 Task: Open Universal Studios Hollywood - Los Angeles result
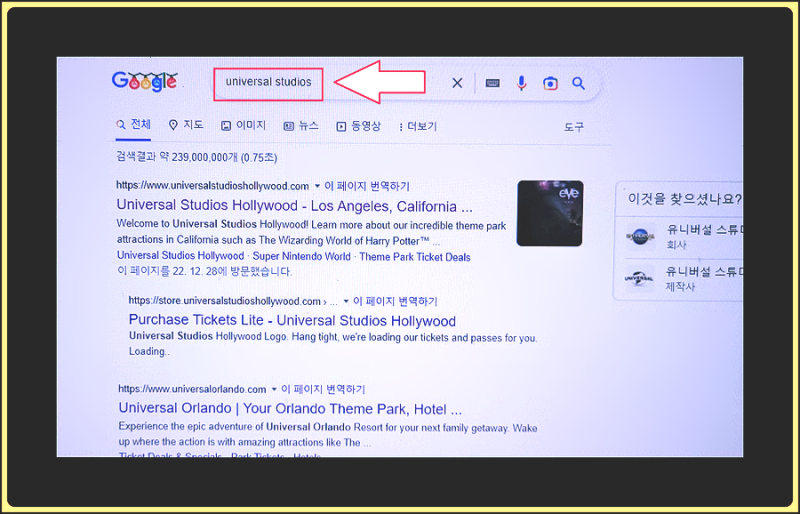294,206
